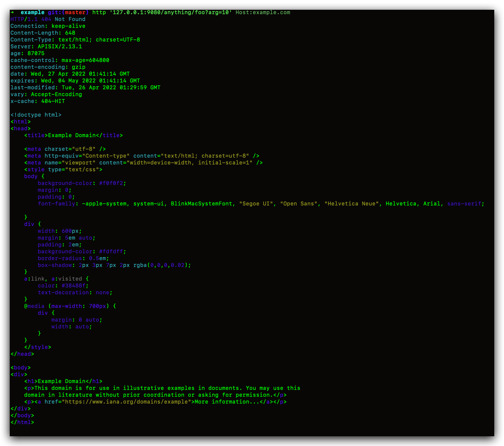The image size is (504, 446).
Task: Click the 'Host:example.com' argument
Action: tap(263, 12)
